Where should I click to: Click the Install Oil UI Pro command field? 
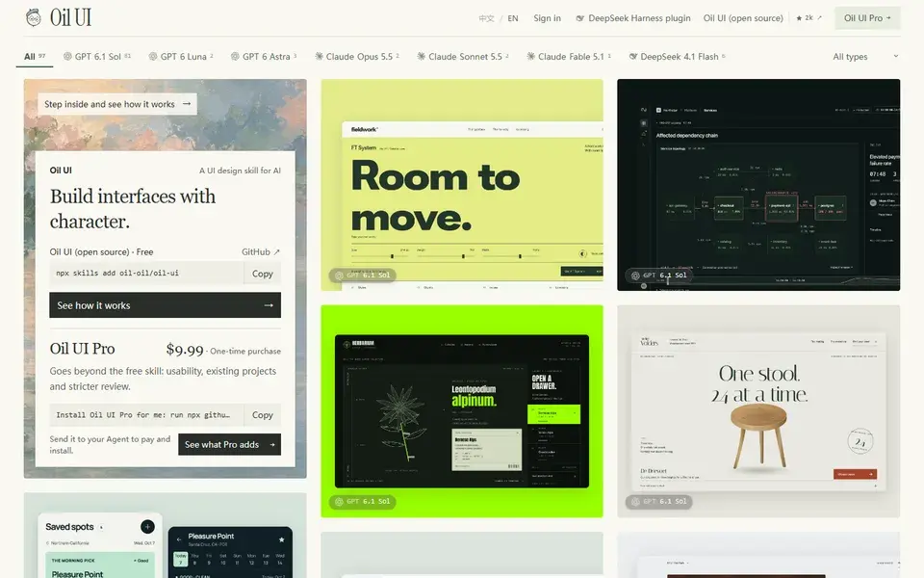tap(146, 415)
